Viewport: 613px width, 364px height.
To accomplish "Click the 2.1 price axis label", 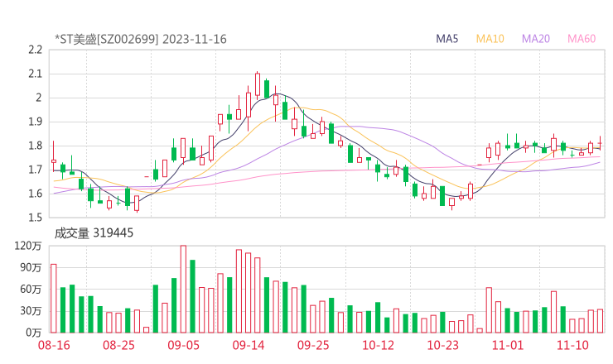I will point(35,74).
